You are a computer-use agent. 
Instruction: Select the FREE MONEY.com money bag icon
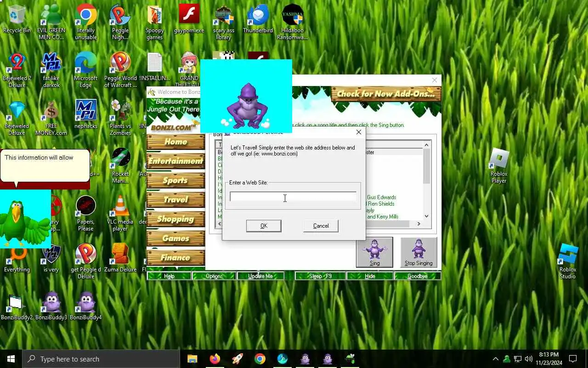click(51, 118)
